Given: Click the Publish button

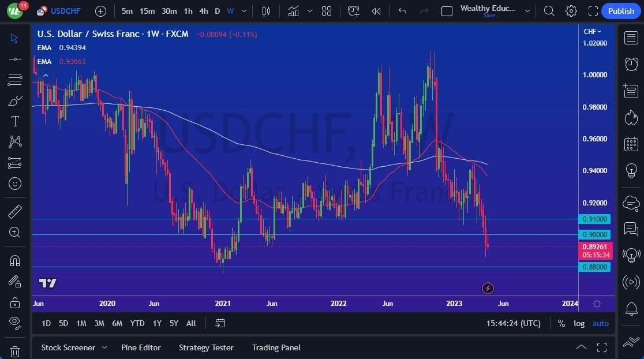Looking at the screenshot, I should click(620, 10).
